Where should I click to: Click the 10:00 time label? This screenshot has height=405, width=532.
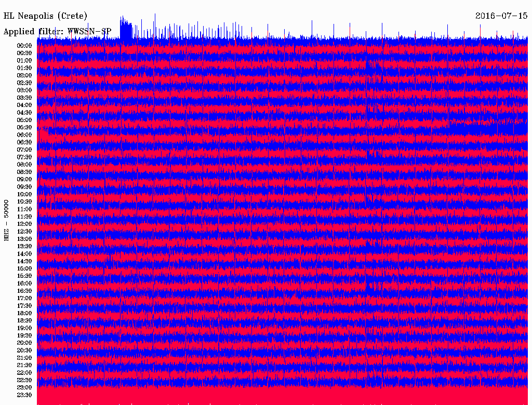24,194
